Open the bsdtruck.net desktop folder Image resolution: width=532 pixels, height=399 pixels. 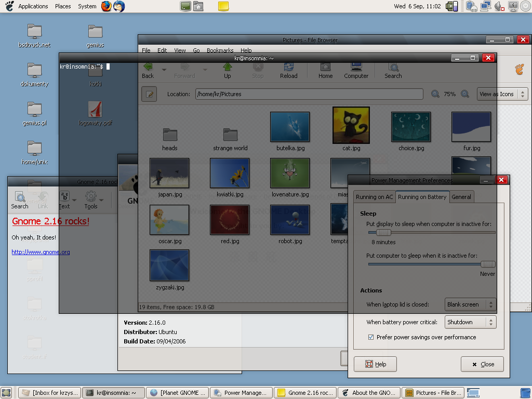pos(34,36)
